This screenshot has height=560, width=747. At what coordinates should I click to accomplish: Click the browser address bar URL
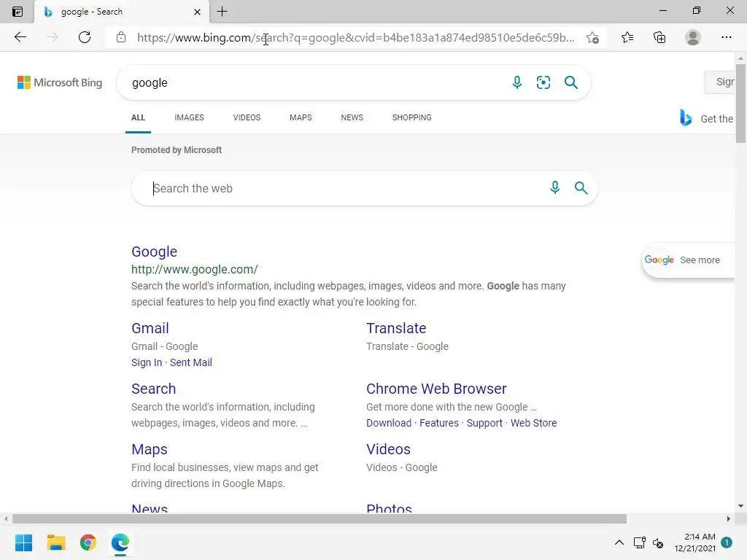click(355, 38)
